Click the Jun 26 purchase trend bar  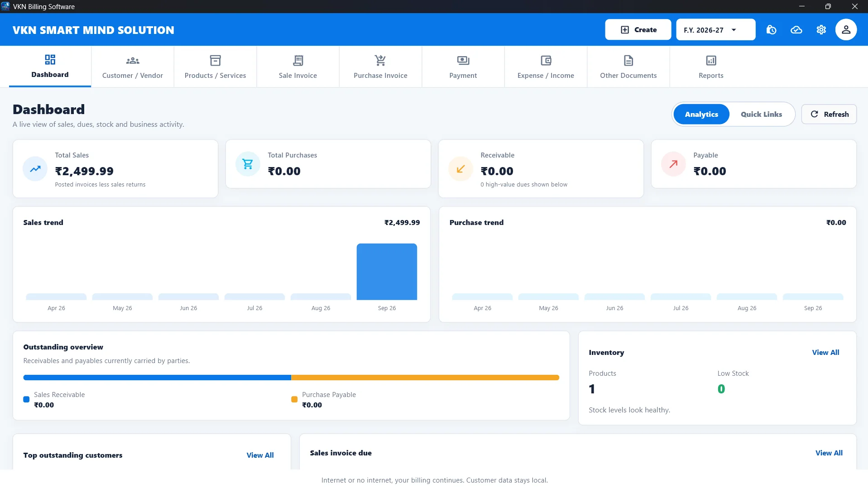(614, 297)
